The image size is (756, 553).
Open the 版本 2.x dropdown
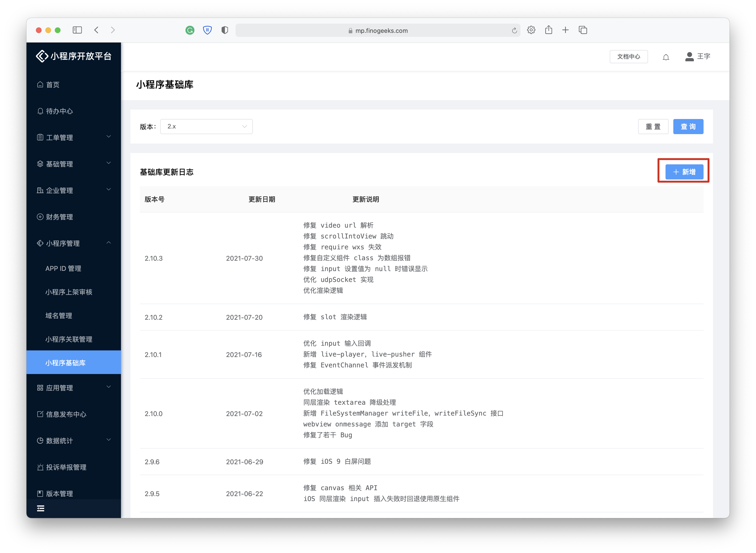pos(206,127)
